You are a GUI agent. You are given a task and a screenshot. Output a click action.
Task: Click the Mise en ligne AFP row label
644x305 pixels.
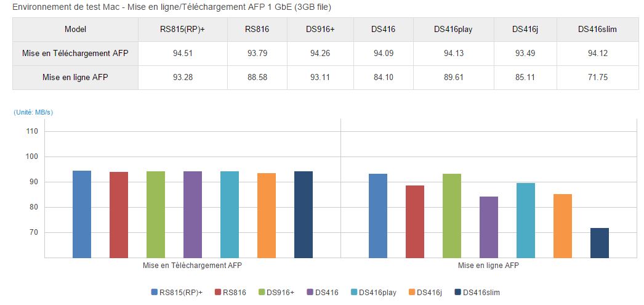point(75,77)
